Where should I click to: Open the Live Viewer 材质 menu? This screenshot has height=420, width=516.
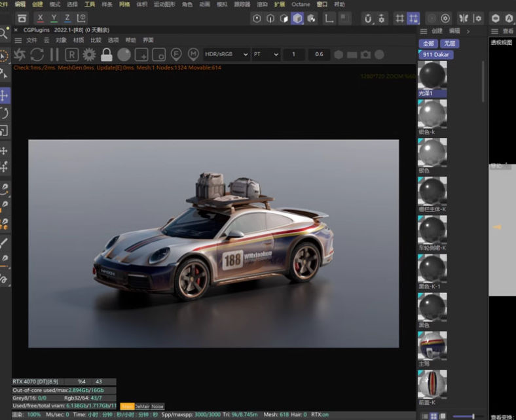[79, 41]
